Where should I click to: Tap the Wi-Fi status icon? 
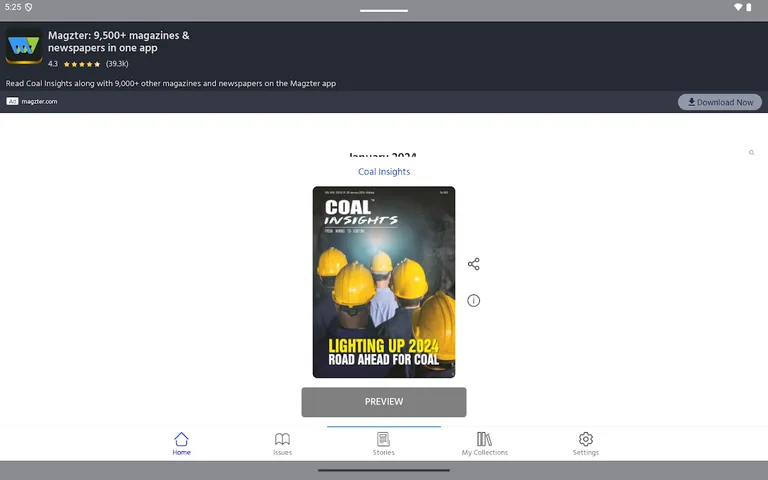[x=738, y=7]
